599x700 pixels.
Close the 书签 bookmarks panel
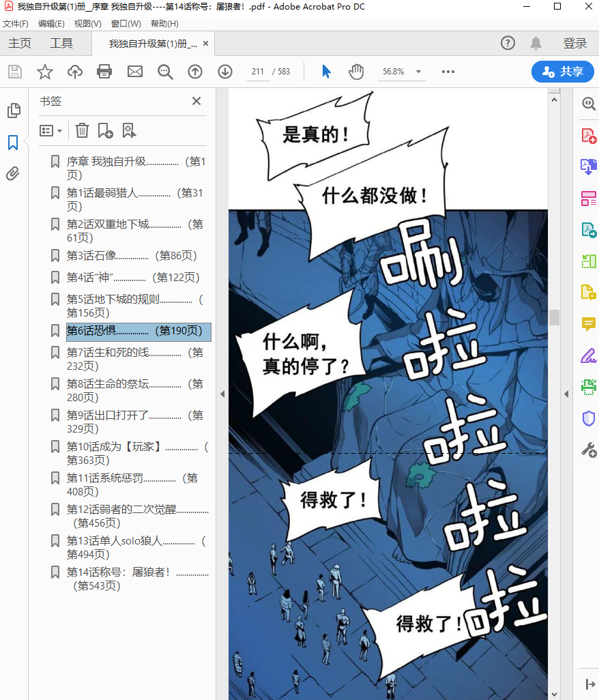196,102
